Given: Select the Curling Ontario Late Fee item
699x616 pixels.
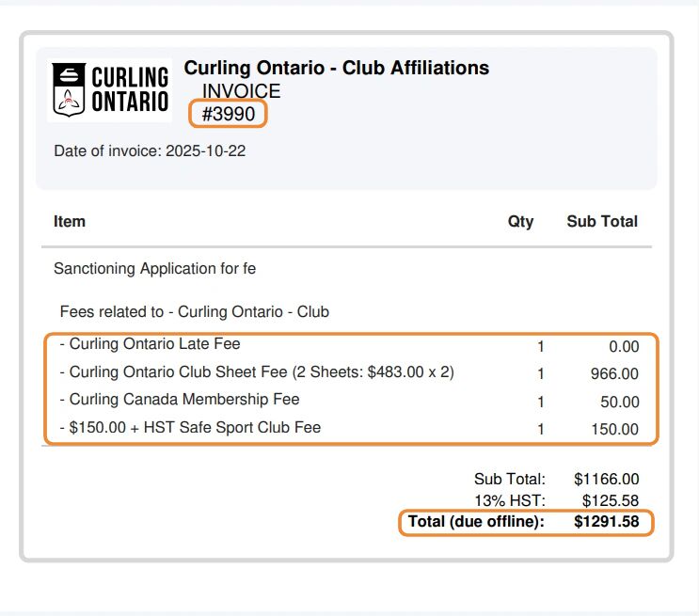Looking at the screenshot, I should pos(154,343).
